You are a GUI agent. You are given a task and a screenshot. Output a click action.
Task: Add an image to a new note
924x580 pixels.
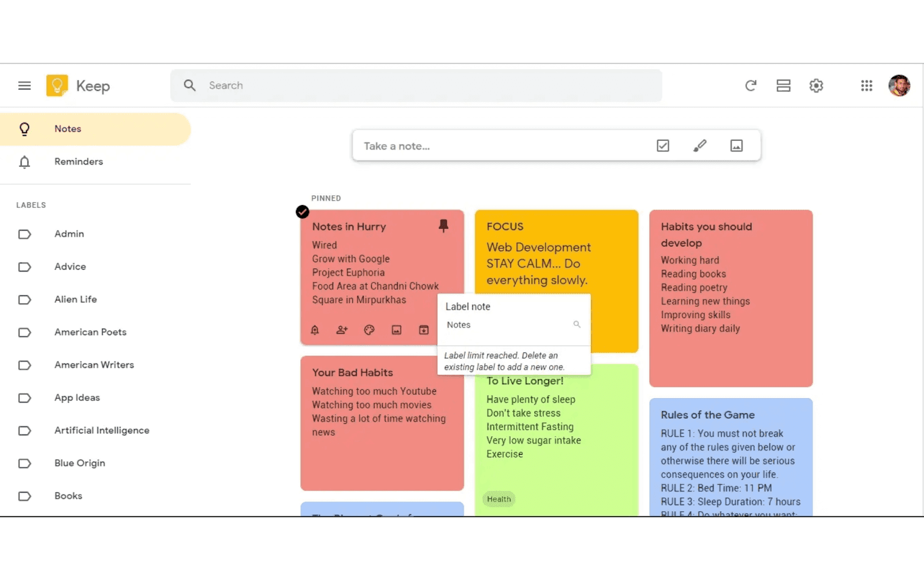736,146
